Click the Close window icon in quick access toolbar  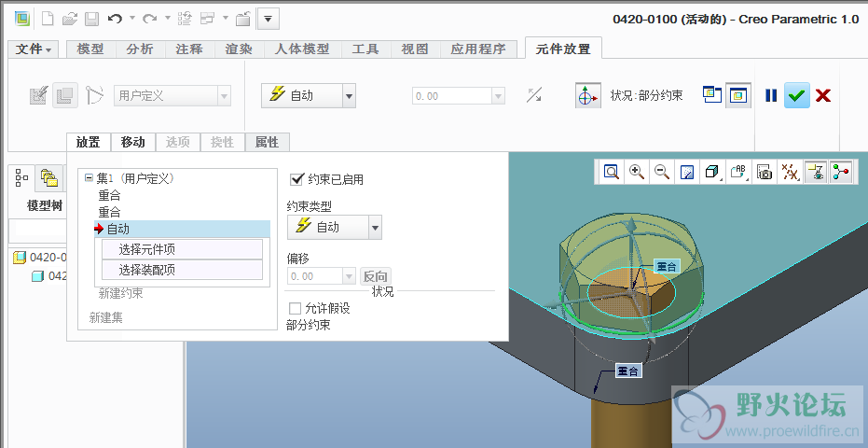point(243,19)
